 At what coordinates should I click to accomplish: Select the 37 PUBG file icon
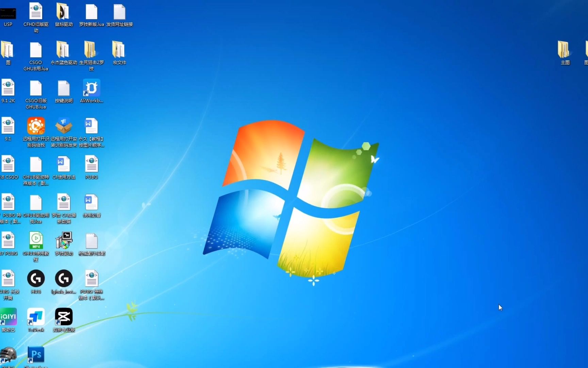8,240
